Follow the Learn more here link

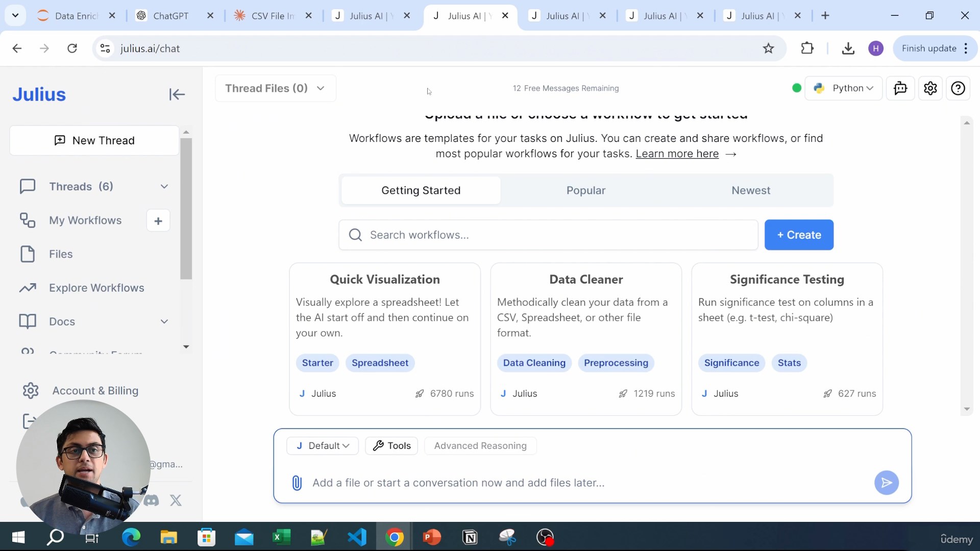pos(677,154)
